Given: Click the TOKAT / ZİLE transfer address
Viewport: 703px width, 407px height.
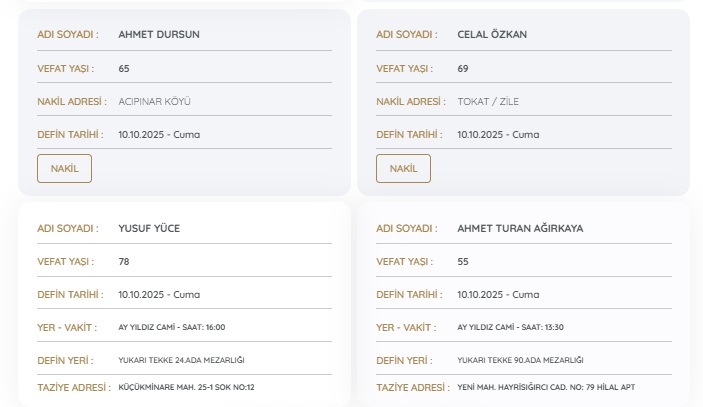Looking at the screenshot, I should (488, 101).
